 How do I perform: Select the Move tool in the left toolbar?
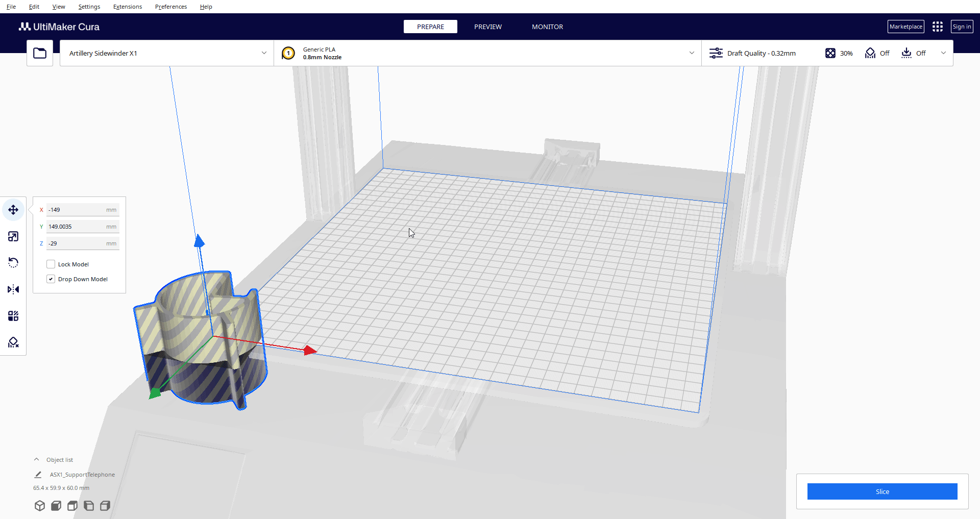click(13, 210)
